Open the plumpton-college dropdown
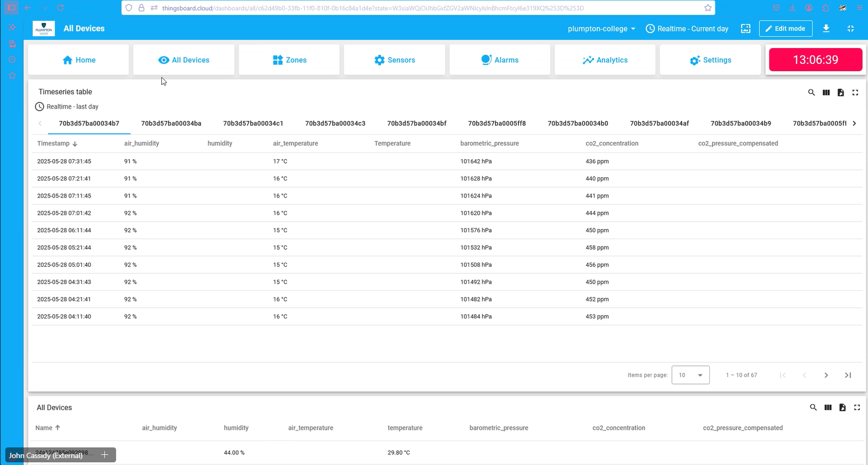Image resolution: width=868 pixels, height=465 pixels. click(x=601, y=29)
